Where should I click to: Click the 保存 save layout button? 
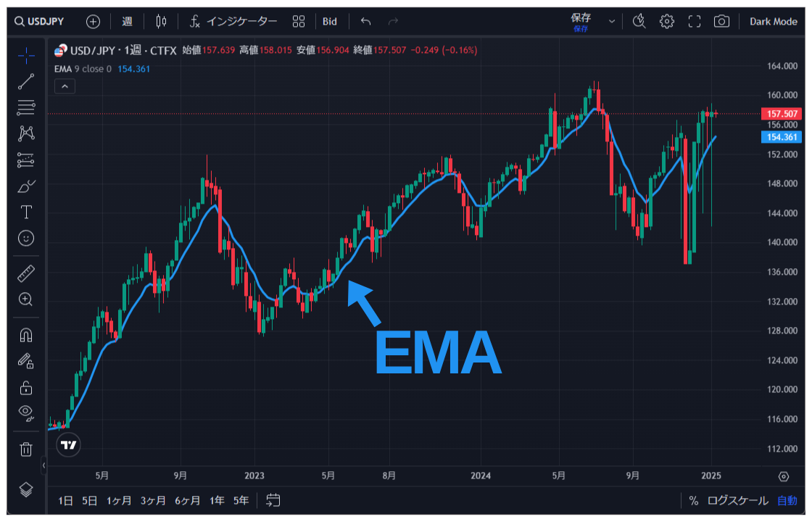(x=581, y=22)
